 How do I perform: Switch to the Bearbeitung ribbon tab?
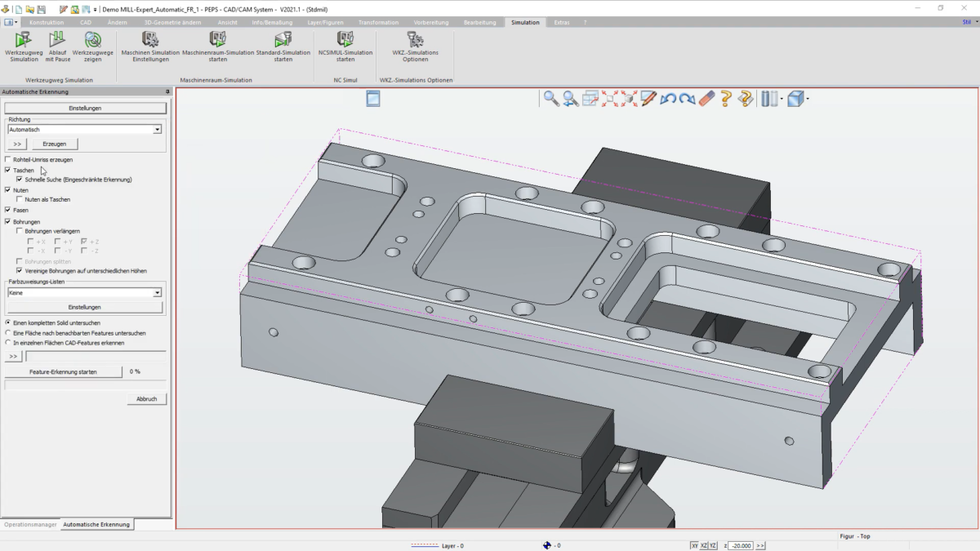[479, 23]
